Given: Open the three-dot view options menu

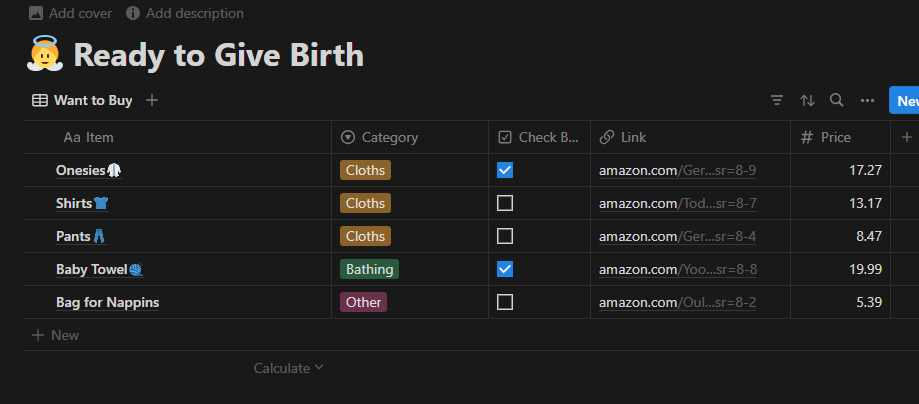Looking at the screenshot, I should [867, 101].
